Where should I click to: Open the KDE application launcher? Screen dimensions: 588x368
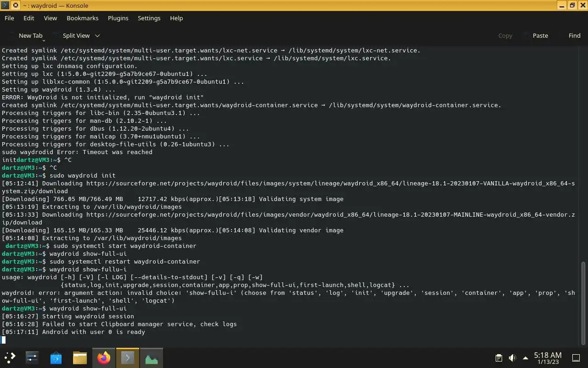(x=10, y=357)
